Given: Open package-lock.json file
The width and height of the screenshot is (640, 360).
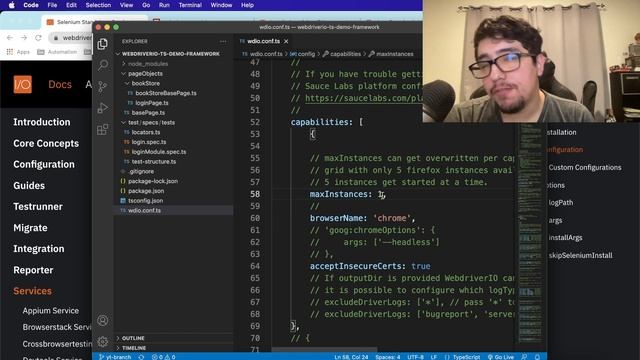Looking at the screenshot, I should (x=153, y=181).
